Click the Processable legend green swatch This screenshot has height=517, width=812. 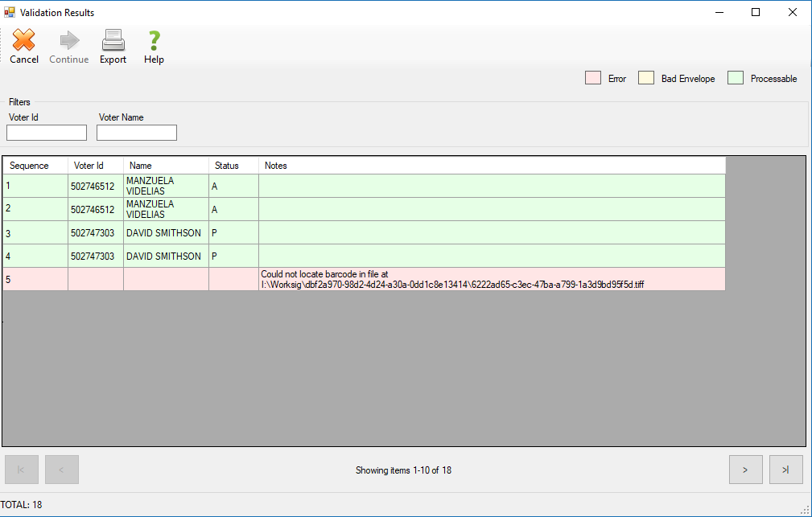pos(736,78)
